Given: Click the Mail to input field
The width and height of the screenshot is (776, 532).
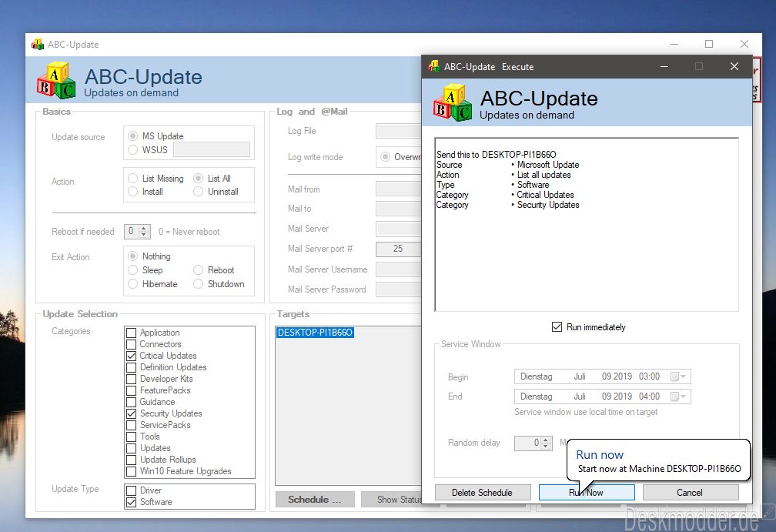Looking at the screenshot, I should pos(399,209).
